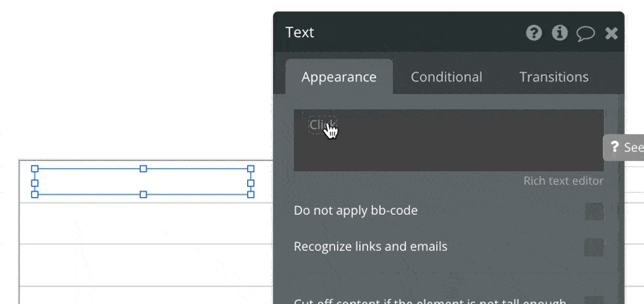
Task: Switch to the Conditional tab
Action: pos(447,77)
